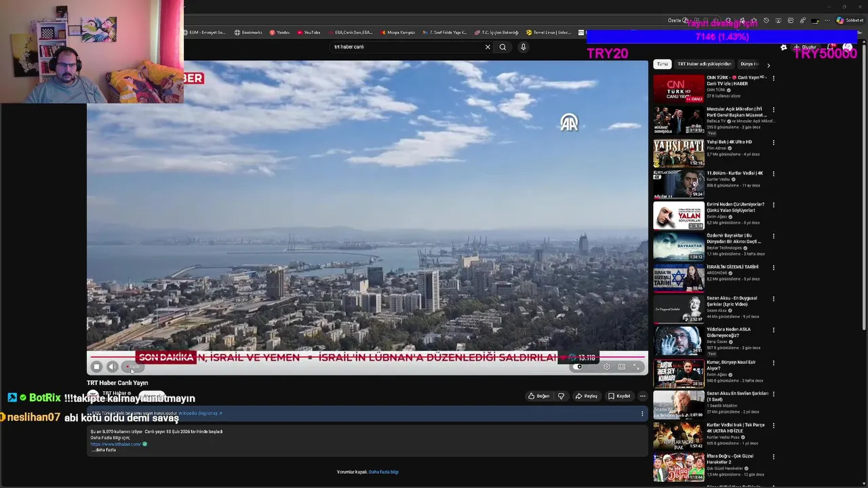Viewport: 868px width, 488px height.
Task: Open options for CNN TÜRK video
Action: pyautogui.click(x=774, y=78)
